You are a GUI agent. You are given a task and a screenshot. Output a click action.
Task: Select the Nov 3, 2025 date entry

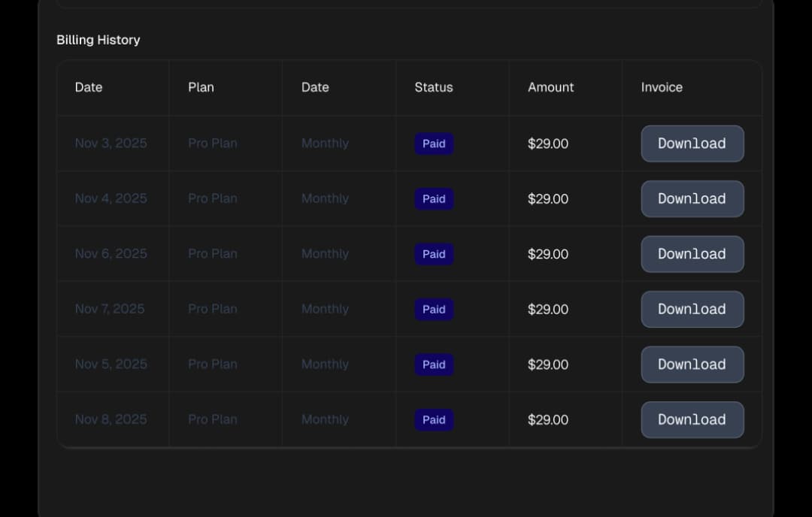111,144
